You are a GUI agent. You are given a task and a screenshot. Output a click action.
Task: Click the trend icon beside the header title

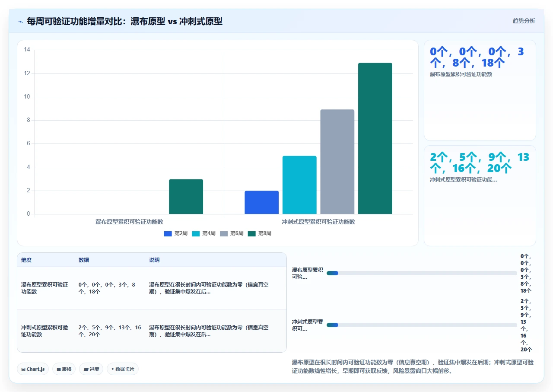(21, 22)
